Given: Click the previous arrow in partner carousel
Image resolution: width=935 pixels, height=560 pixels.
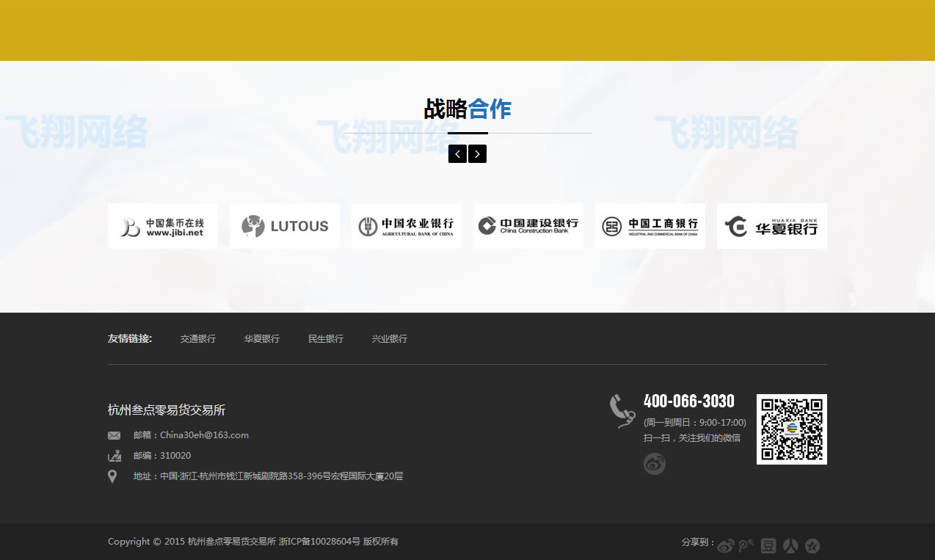Looking at the screenshot, I should click(457, 154).
